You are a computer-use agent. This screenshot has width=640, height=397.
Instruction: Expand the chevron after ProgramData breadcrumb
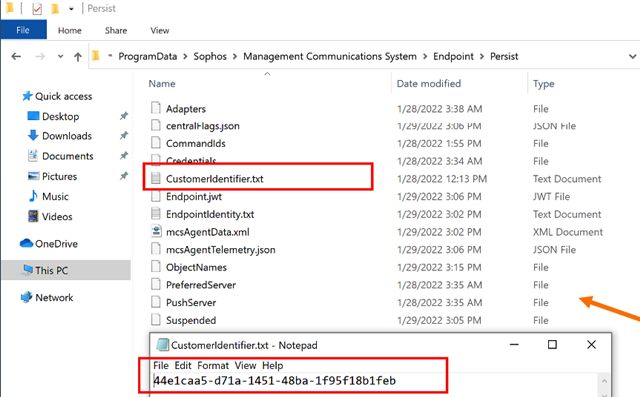tap(185, 56)
